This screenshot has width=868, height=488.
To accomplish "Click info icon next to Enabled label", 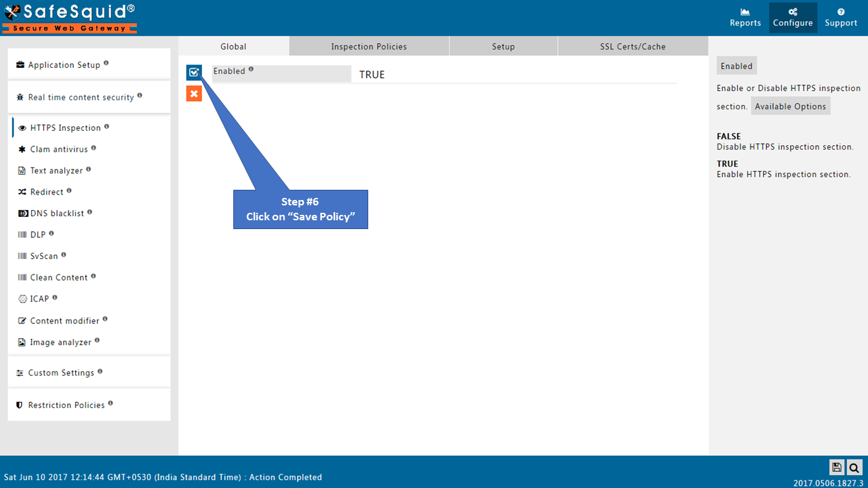I will tap(251, 69).
